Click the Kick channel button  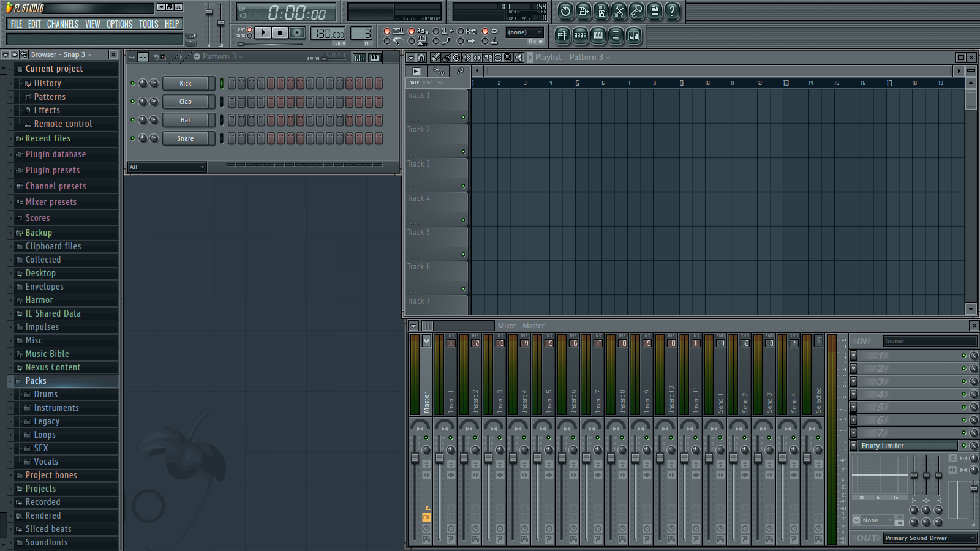[x=186, y=83]
